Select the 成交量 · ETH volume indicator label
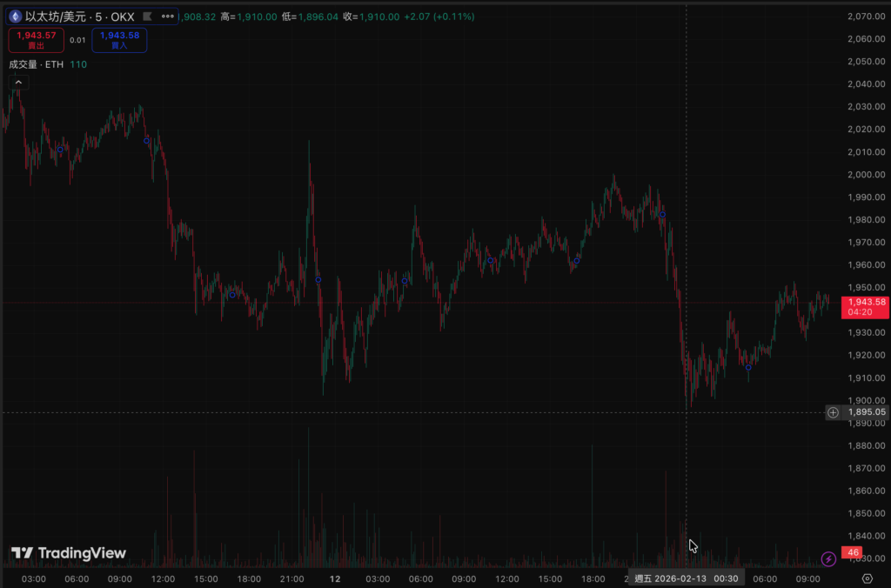 [x=35, y=63]
